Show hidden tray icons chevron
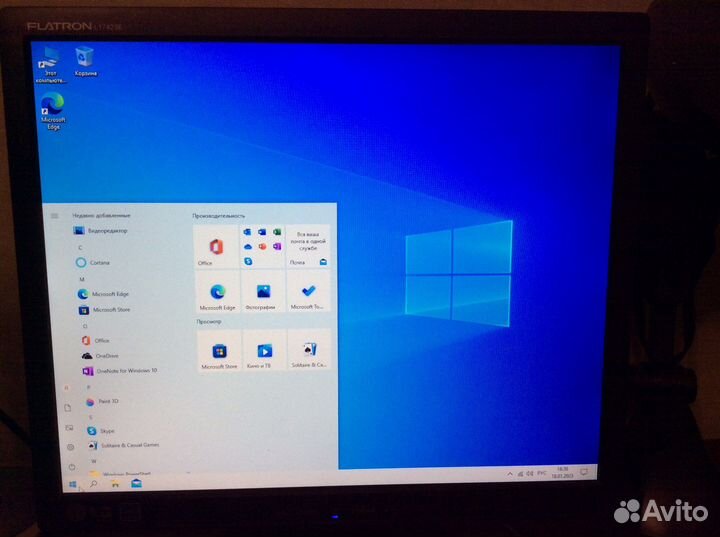Viewport: 720px width, 537px height. pos(510,474)
